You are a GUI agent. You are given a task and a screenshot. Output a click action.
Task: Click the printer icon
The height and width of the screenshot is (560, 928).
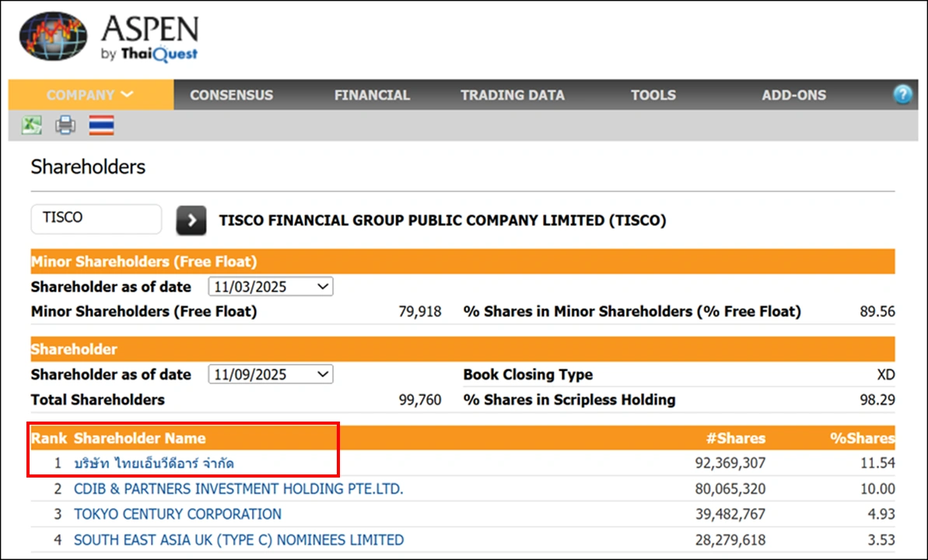click(x=66, y=125)
